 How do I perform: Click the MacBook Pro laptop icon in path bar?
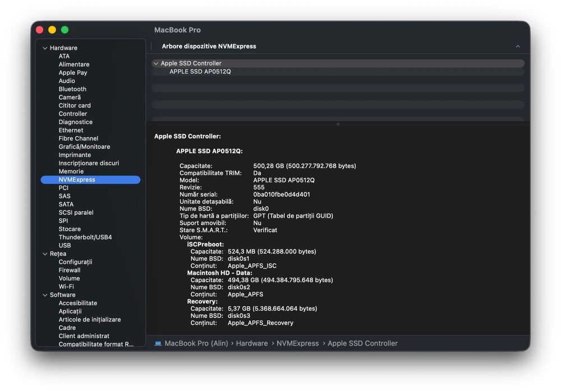click(158, 343)
